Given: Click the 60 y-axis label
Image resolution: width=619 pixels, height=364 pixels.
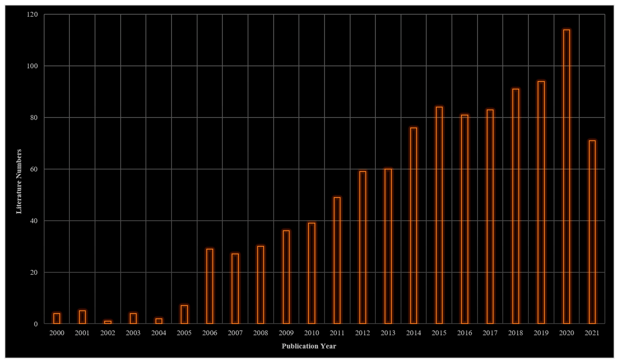Looking at the screenshot, I should (34, 169).
